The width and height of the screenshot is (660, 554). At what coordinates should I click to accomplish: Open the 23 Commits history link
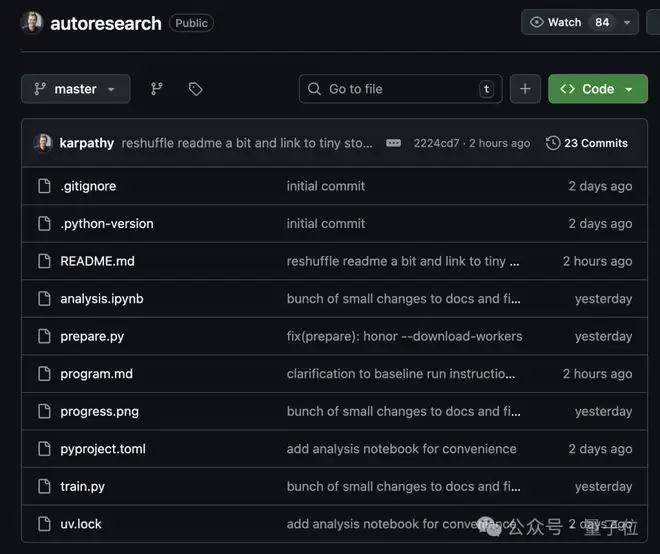[x=587, y=143]
